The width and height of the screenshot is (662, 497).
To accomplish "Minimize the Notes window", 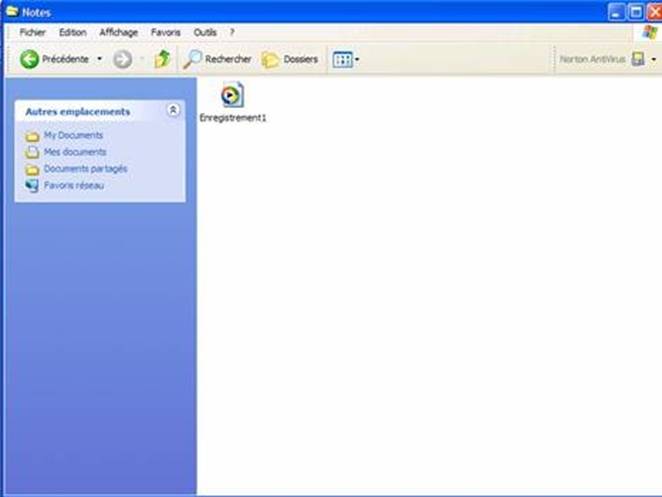I will tap(616, 12).
